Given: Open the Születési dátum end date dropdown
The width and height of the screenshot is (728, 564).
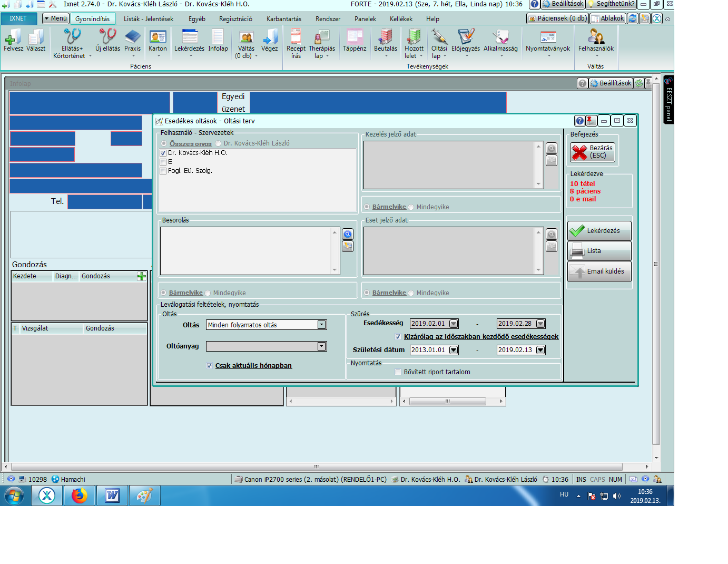Looking at the screenshot, I should pos(540,350).
